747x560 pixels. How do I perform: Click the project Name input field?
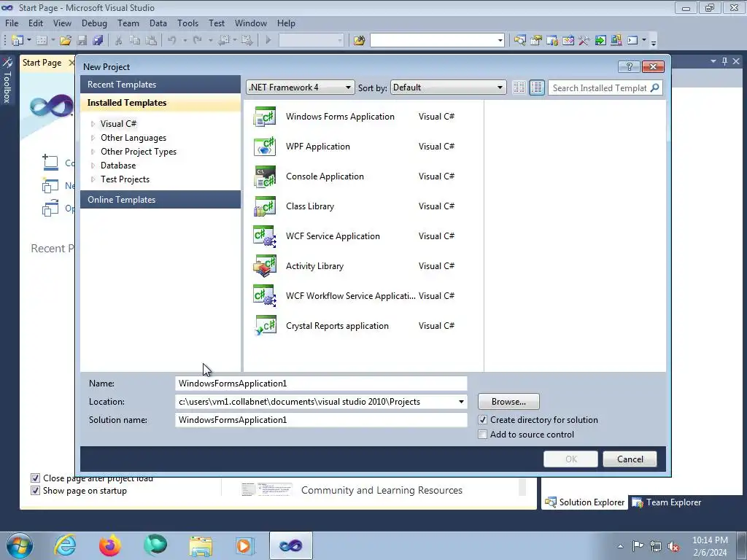[321, 384]
